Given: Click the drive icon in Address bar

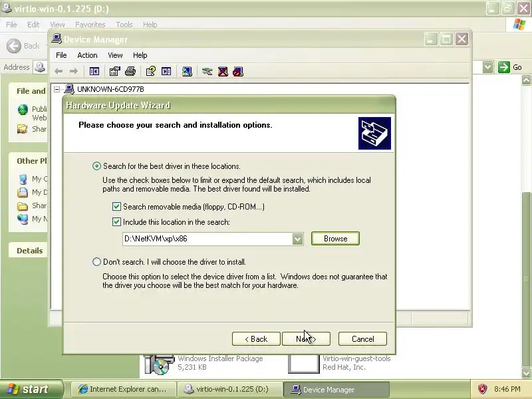Looking at the screenshot, I should [x=40, y=67].
